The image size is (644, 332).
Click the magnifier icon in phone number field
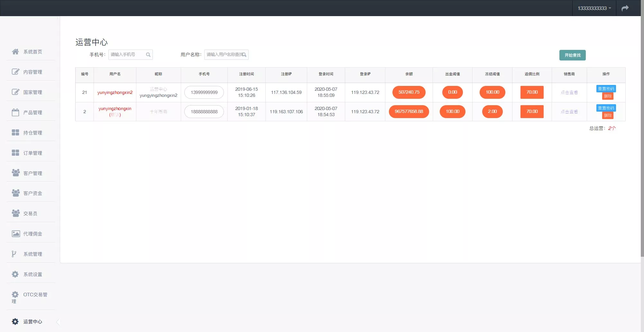148,55
